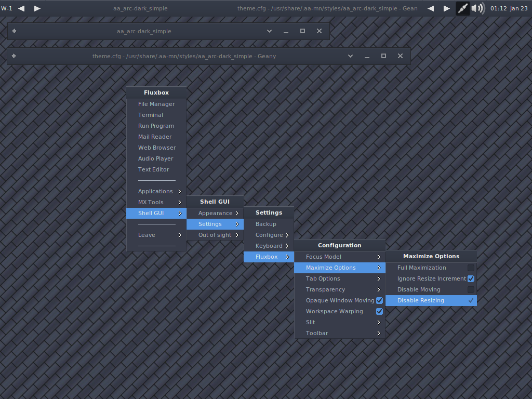Toggle Opaque Window Moving checkbox
The width and height of the screenshot is (532, 399).
(379, 301)
